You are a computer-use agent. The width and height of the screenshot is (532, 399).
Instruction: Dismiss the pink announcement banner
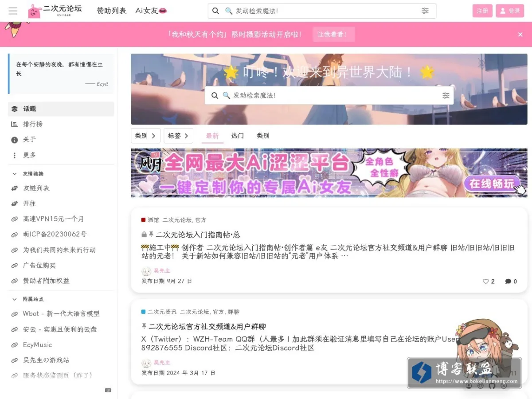[x=520, y=35]
